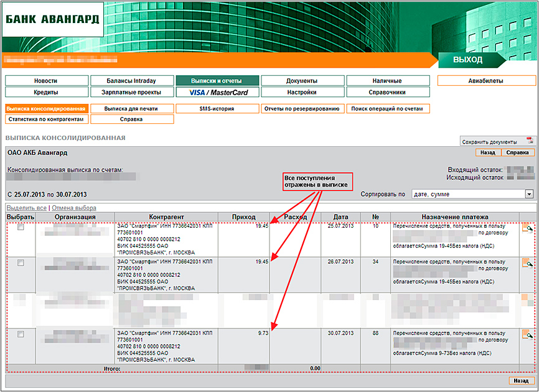Click the Контрагент column header
Screen dimensions: 539x392
click(x=166, y=217)
